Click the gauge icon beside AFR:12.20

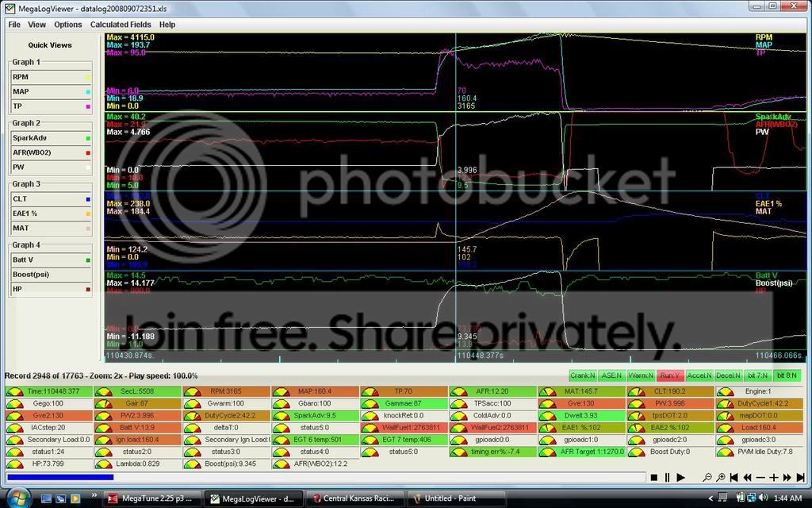pos(458,392)
